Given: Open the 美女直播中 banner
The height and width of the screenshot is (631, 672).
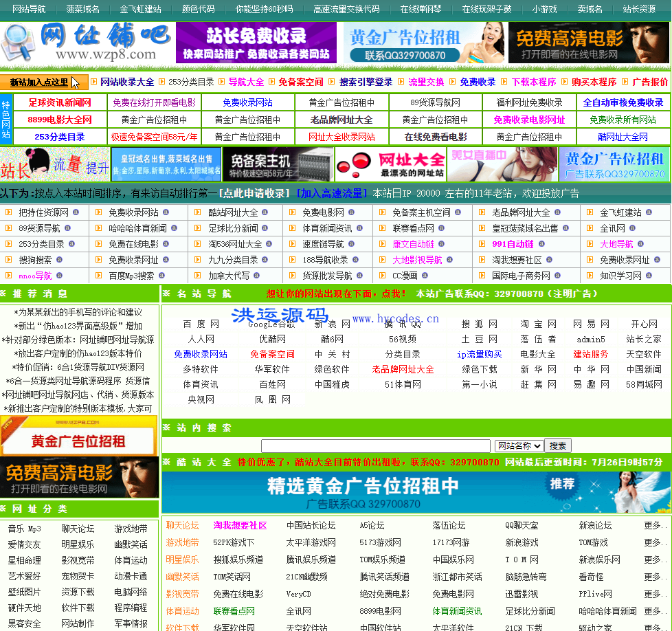Looking at the screenshot, I should [503, 164].
